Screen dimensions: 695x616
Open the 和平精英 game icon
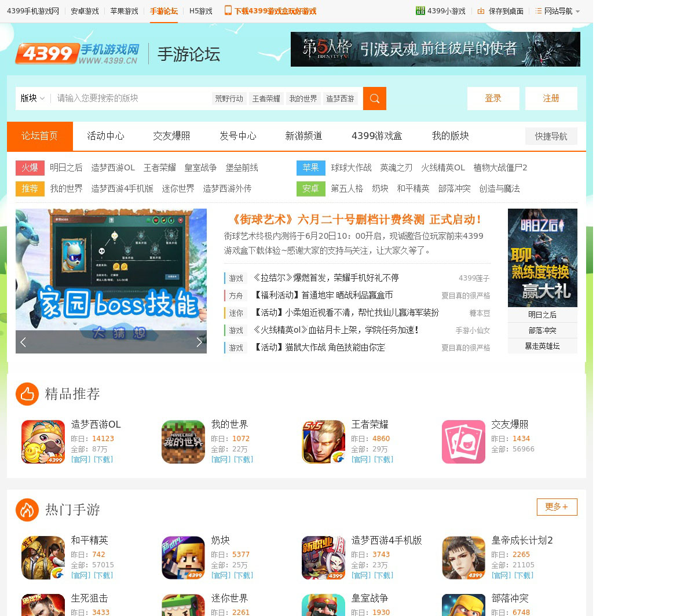(43, 557)
